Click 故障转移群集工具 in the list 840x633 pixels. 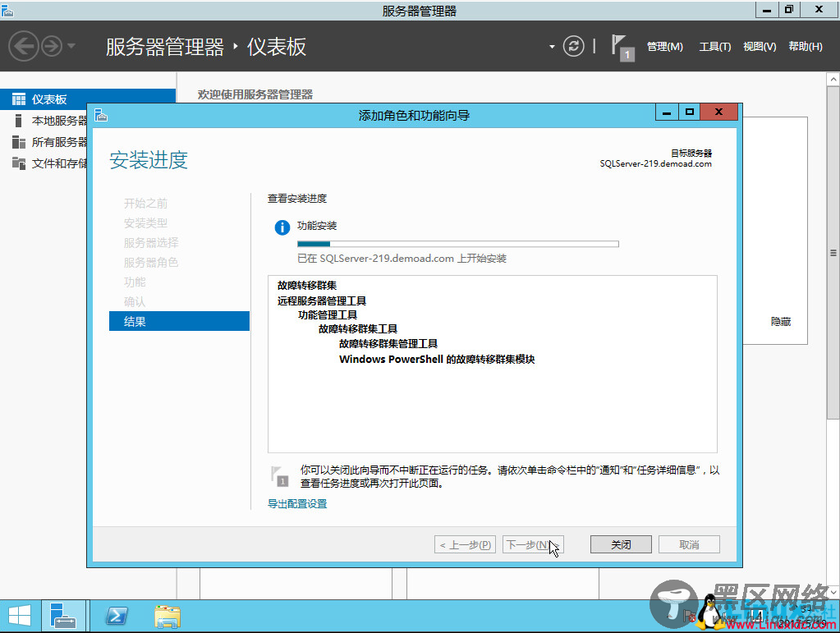click(x=358, y=329)
